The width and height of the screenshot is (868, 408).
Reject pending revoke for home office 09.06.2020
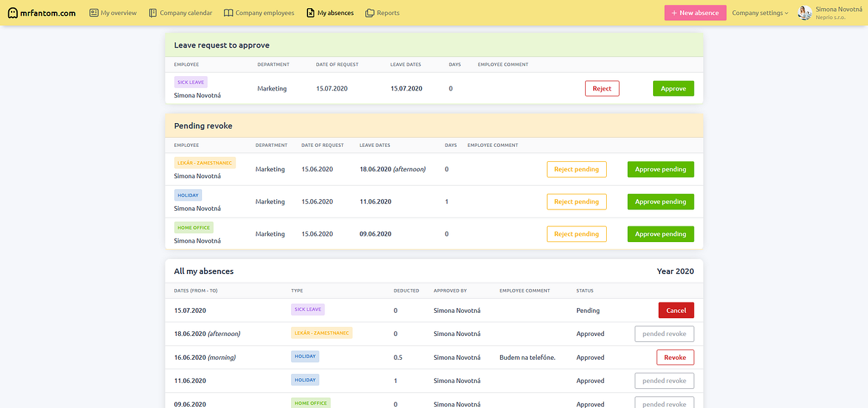pos(576,234)
